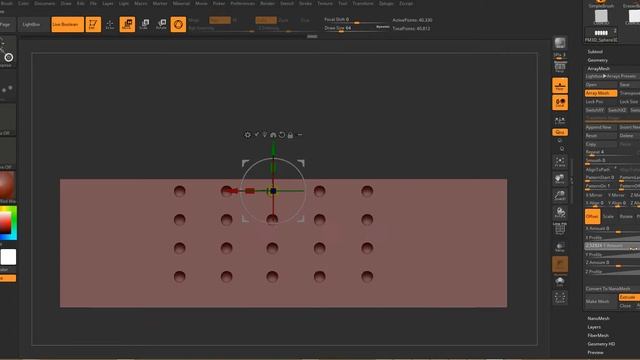Viewport: 640px width, 360px height.
Task: Select the Rotate transform mode
Action: click(x=626, y=217)
